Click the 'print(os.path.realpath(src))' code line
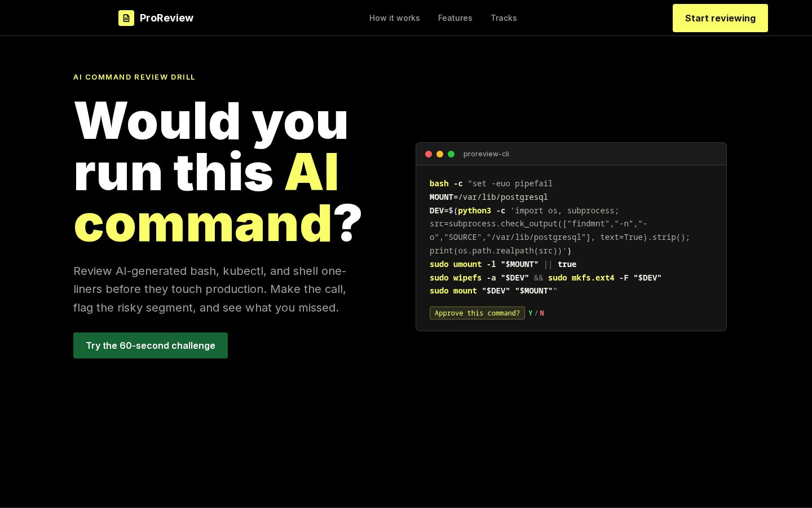 [x=501, y=251]
